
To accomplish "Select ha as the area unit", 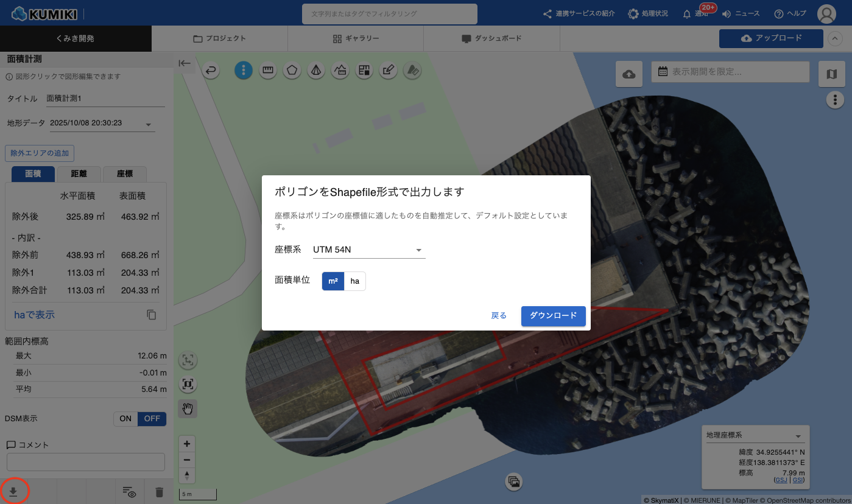I will pyautogui.click(x=354, y=281).
